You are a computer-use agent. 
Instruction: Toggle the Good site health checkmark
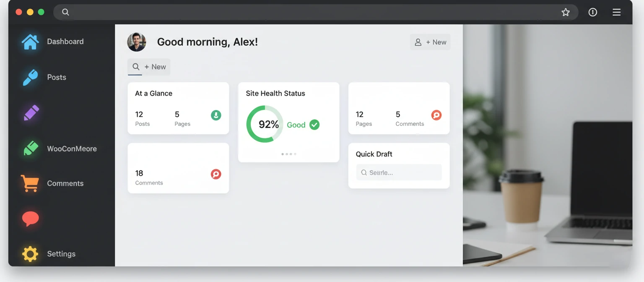pyautogui.click(x=314, y=125)
